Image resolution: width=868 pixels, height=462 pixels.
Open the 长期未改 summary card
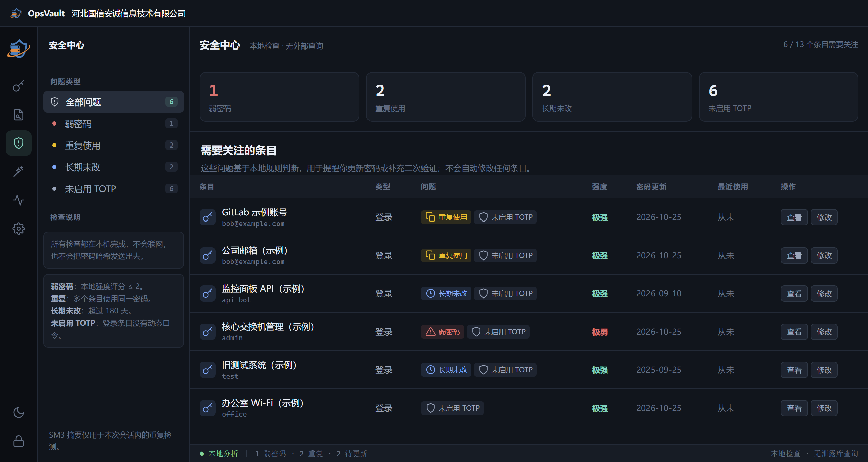(612, 97)
